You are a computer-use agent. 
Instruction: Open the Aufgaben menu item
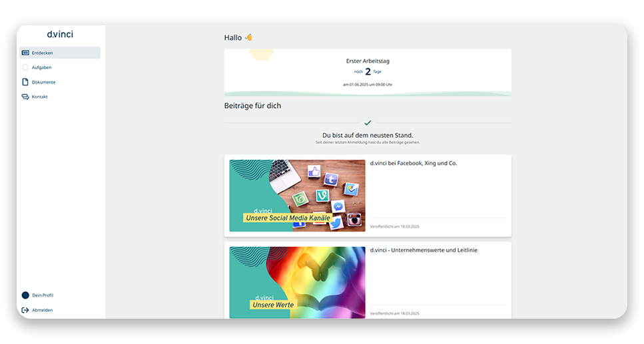(59, 67)
